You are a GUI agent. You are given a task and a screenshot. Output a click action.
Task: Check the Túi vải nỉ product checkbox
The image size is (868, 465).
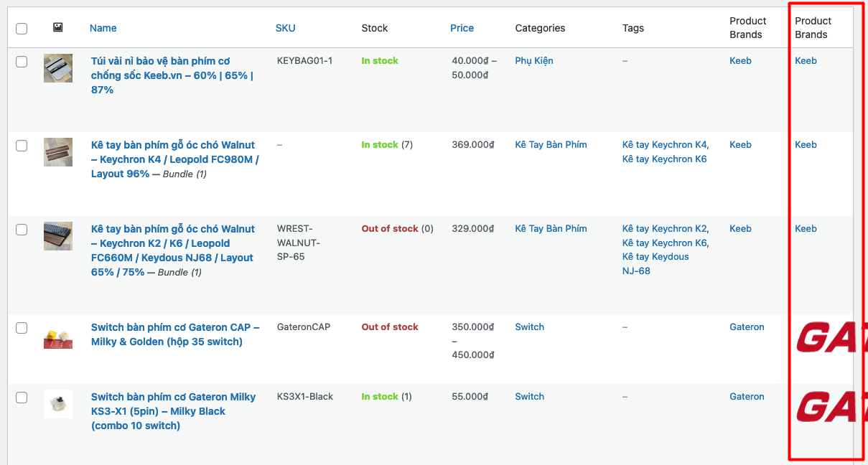click(22, 62)
